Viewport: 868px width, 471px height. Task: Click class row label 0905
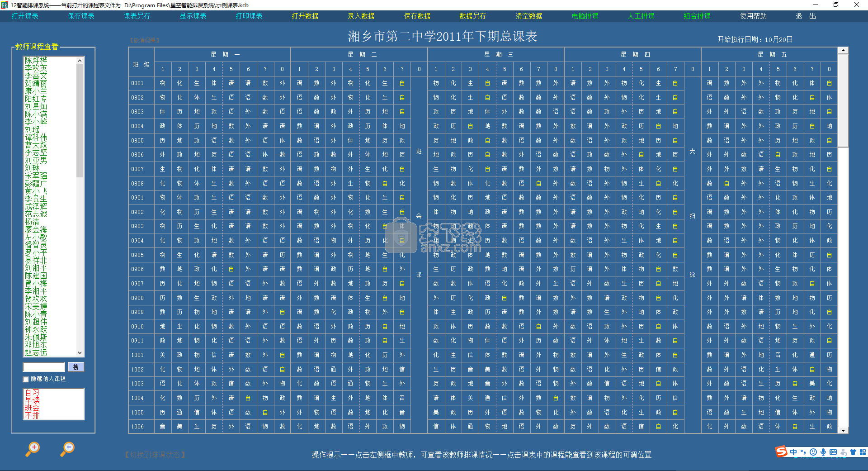tap(137, 255)
